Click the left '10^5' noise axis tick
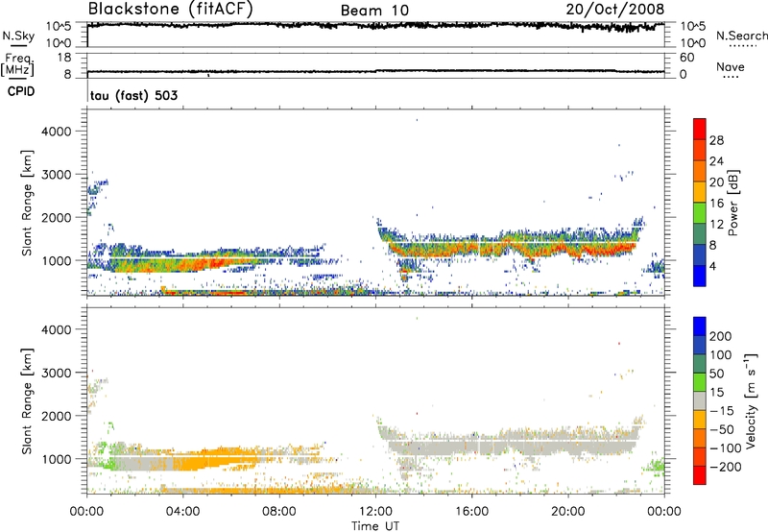This screenshot has height=532, width=768. (x=60, y=27)
